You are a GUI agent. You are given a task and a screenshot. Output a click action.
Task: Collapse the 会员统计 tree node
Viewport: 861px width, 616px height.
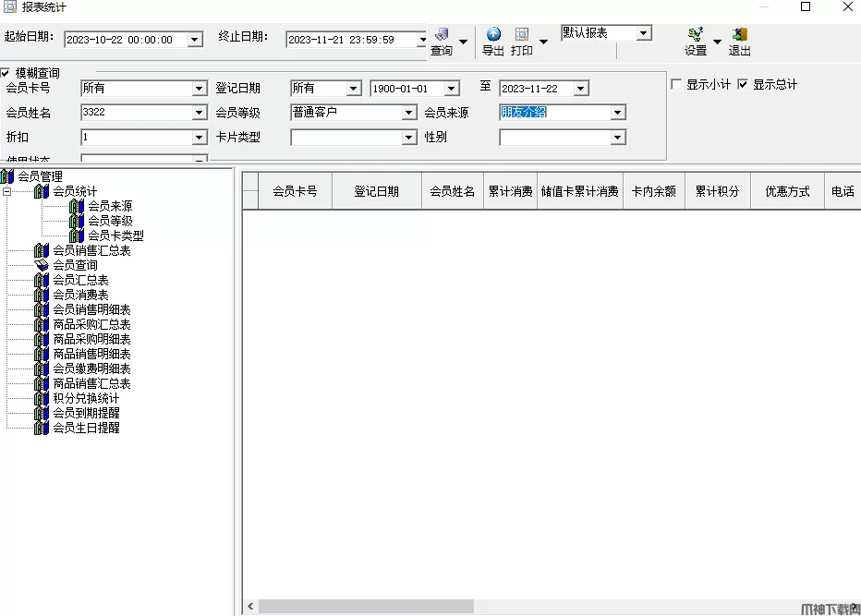click(6, 191)
